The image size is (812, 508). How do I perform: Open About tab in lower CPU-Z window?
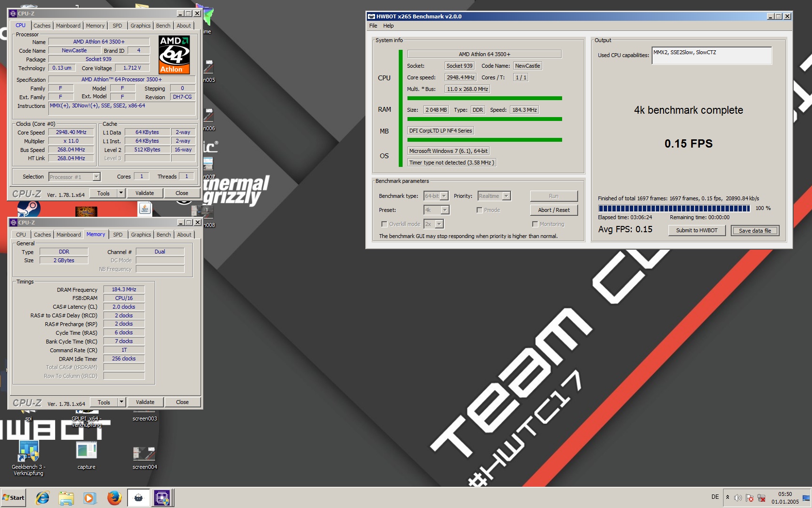[x=184, y=235]
